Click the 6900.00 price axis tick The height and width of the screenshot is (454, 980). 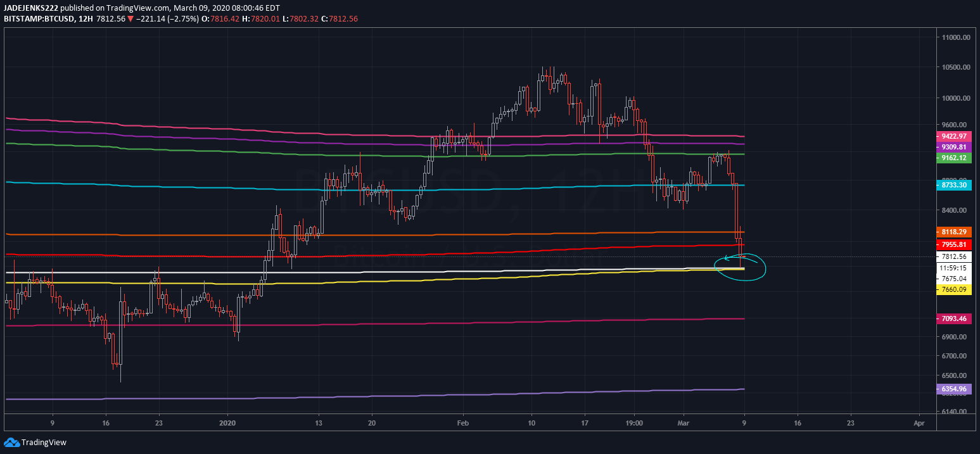(x=955, y=337)
